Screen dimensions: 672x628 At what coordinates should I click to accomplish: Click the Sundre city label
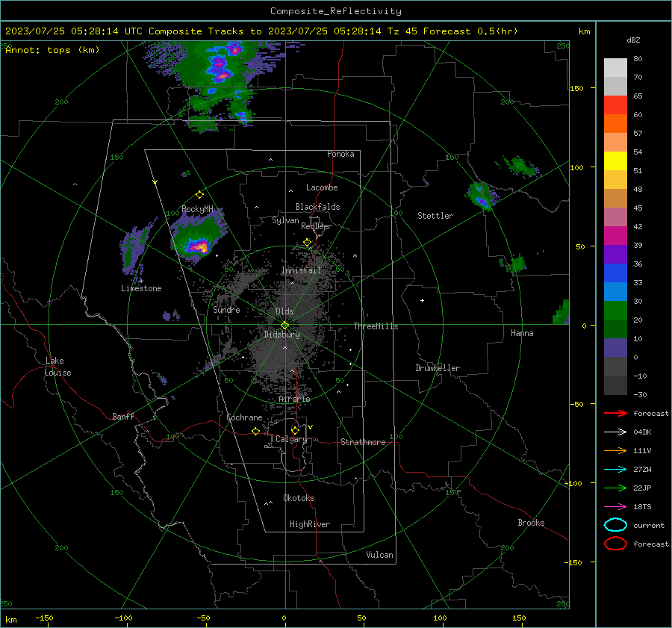(226, 309)
